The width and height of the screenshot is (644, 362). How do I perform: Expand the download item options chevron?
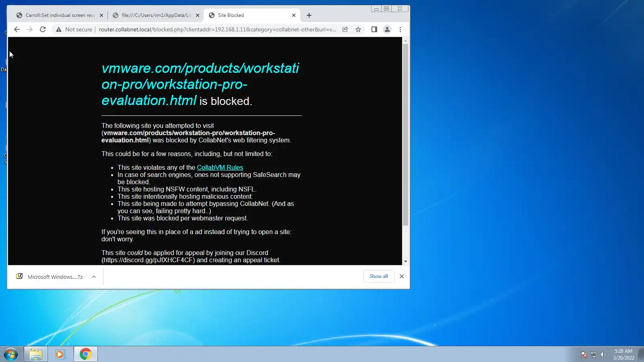pos(94,277)
